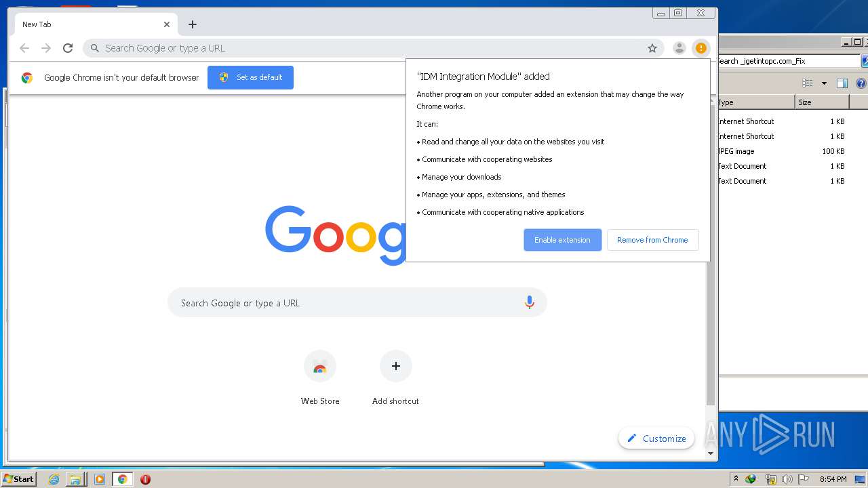Open the Windows Start menu
The height and width of the screenshot is (488, 868).
click(18, 479)
